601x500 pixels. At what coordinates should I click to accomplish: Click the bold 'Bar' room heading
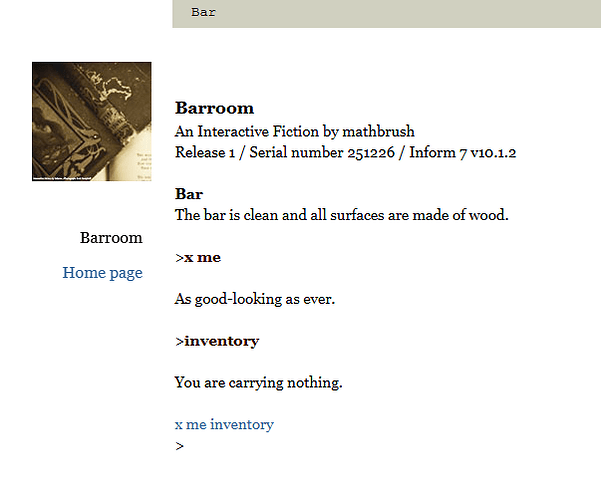189,194
